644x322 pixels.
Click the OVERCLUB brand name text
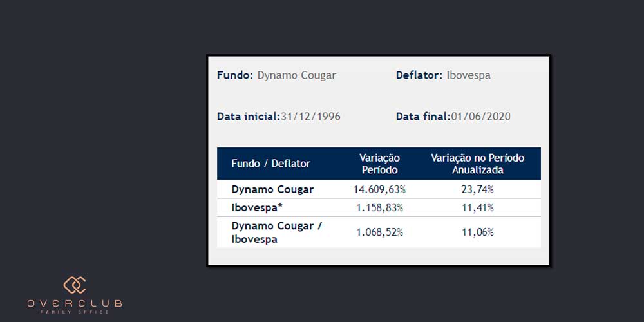pos(75,303)
